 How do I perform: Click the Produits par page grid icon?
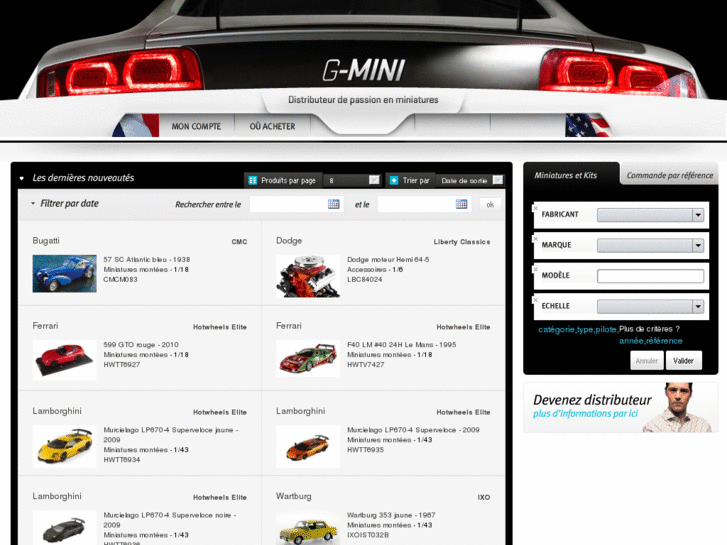tap(253, 180)
